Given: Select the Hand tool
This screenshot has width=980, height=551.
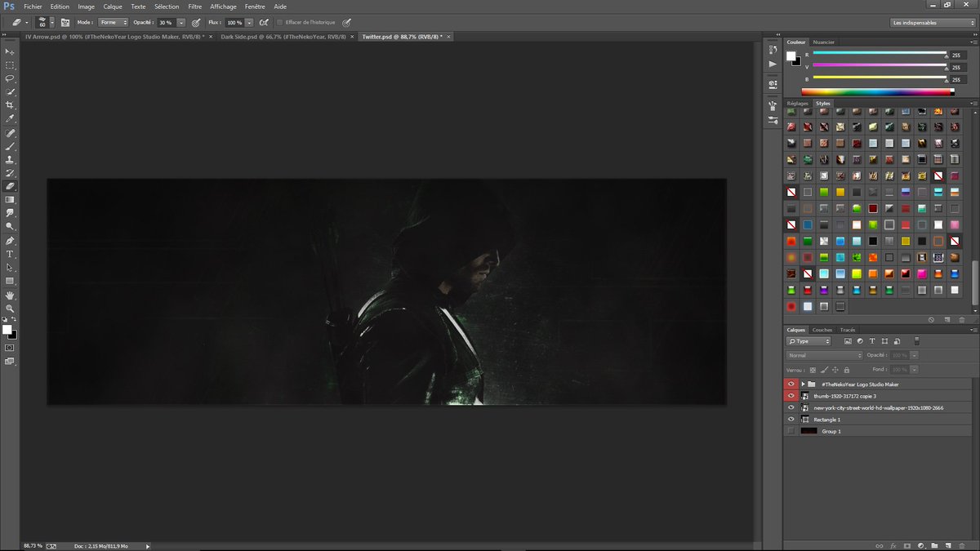Looking at the screenshot, I should (x=11, y=295).
